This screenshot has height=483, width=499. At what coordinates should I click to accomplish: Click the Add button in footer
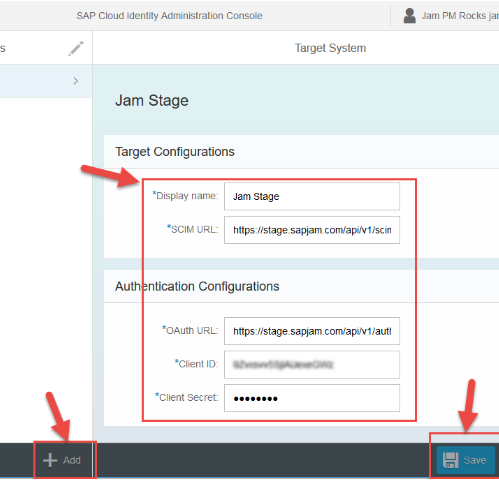tap(62, 460)
